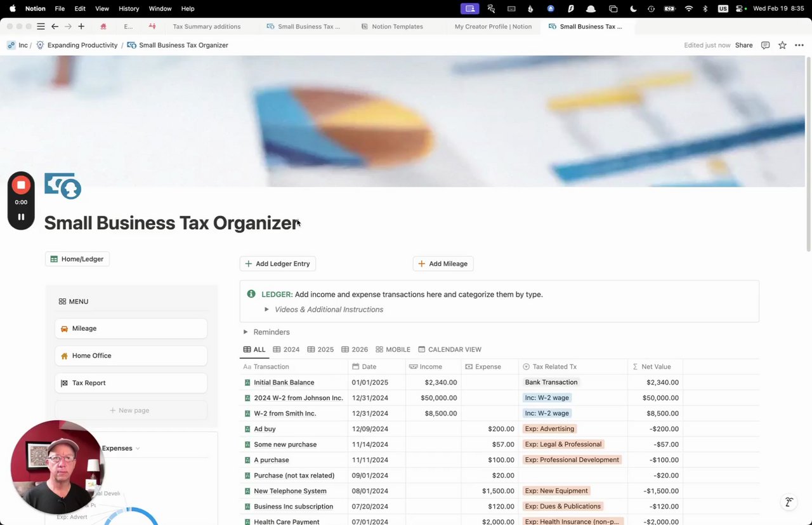This screenshot has height=525, width=812.
Task: Click the Add Mileage button
Action: click(x=443, y=264)
